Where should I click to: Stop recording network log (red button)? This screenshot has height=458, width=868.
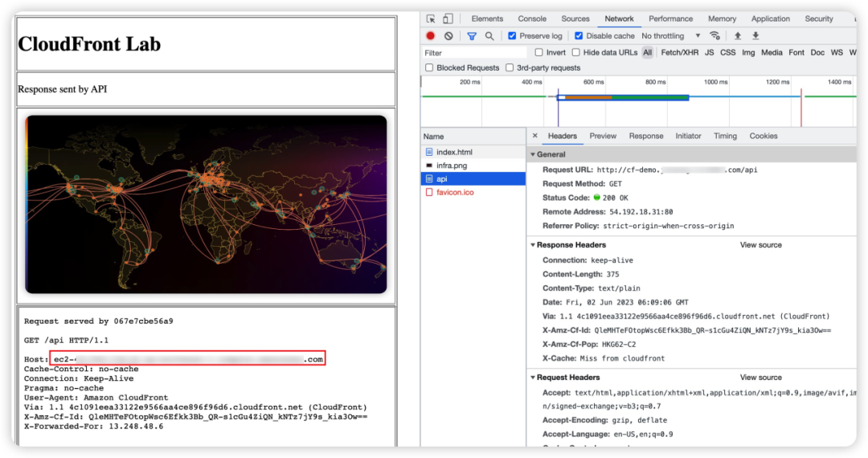431,36
